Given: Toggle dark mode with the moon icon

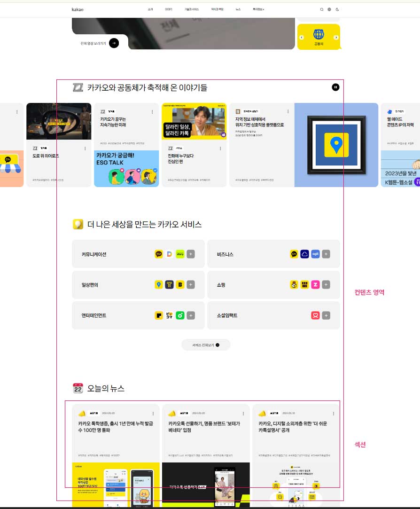Looking at the screenshot, I should click(337, 9).
